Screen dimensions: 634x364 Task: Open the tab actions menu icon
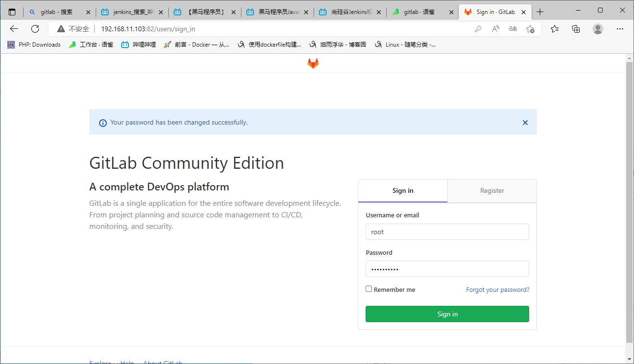click(12, 12)
